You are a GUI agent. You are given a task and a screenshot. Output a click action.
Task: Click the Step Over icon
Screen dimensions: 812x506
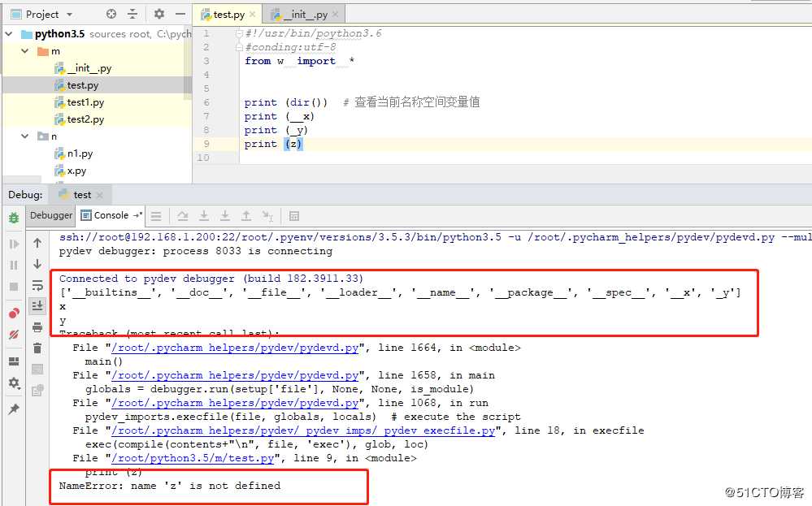183,216
